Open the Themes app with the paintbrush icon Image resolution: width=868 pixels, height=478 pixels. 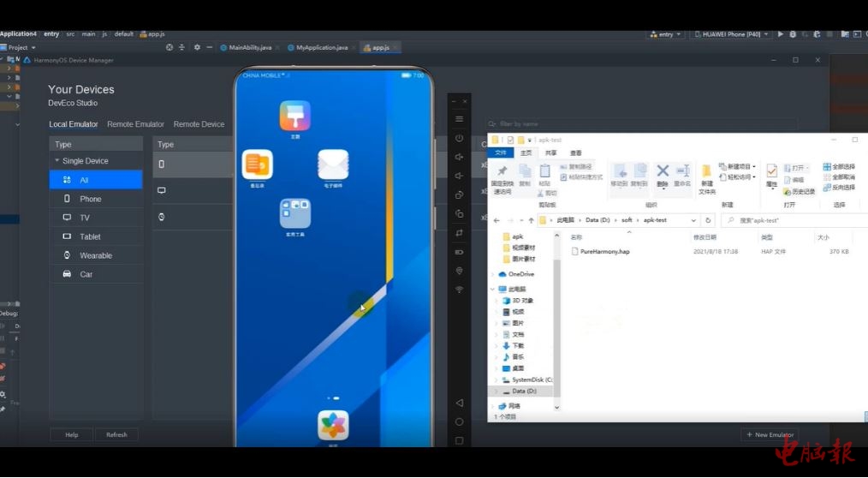coord(295,116)
